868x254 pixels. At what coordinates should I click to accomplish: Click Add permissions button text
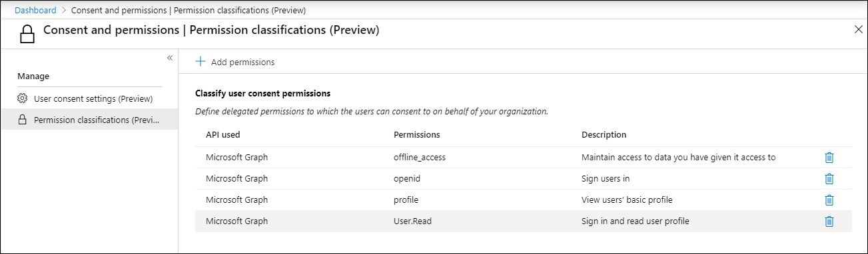click(x=242, y=63)
